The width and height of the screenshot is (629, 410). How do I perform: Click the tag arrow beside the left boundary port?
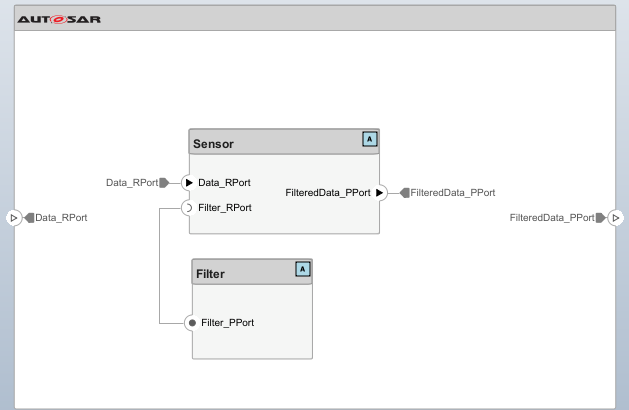[30, 217]
